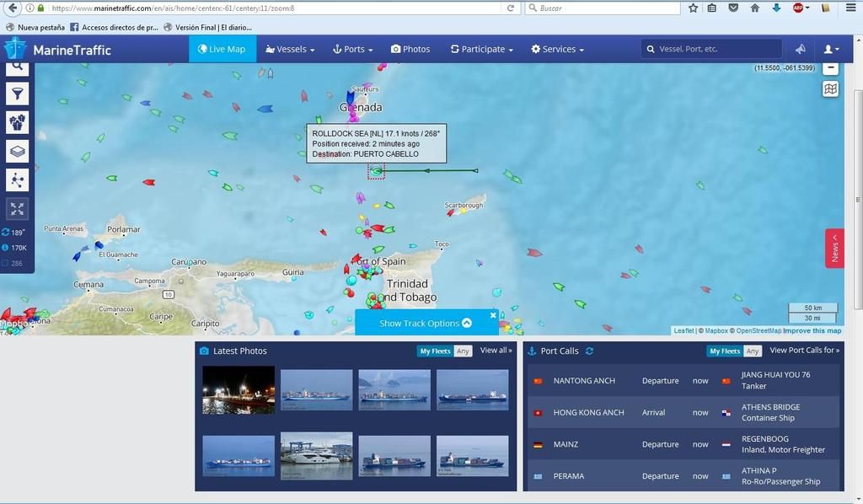This screenshot has height=504, width=863.
Task: Reload the page with the refresh icon
Action: (x=511, y=8)
